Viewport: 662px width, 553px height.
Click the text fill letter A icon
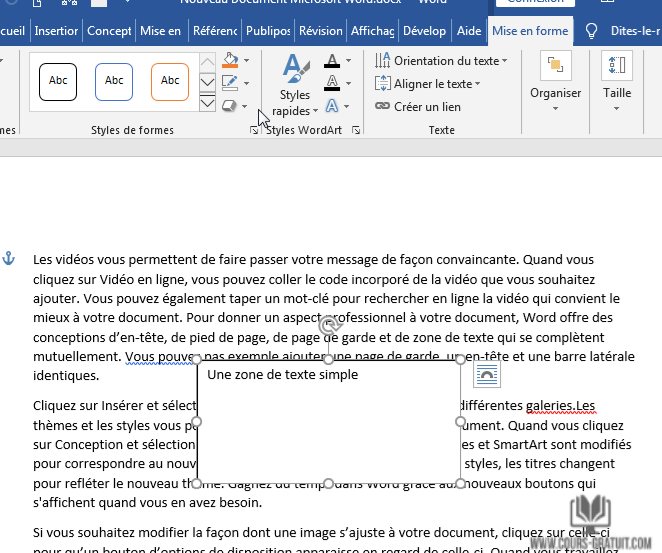[333, 62]
